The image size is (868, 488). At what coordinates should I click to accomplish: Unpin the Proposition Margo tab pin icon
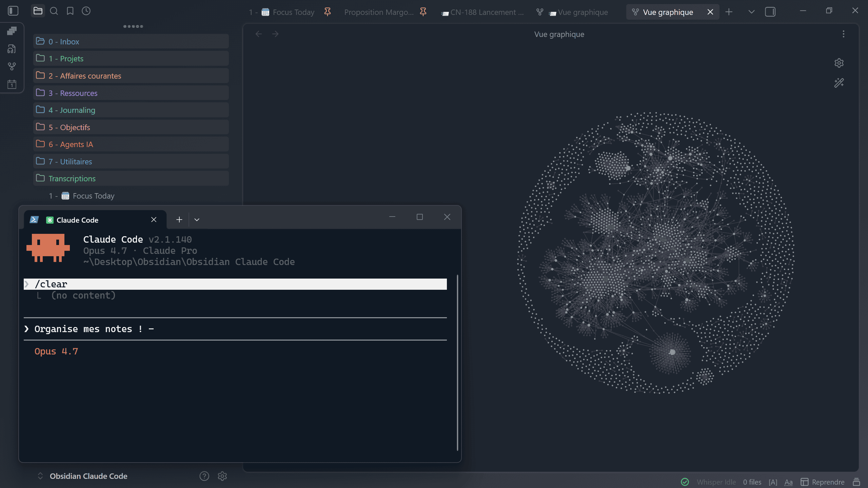point(423,12)
